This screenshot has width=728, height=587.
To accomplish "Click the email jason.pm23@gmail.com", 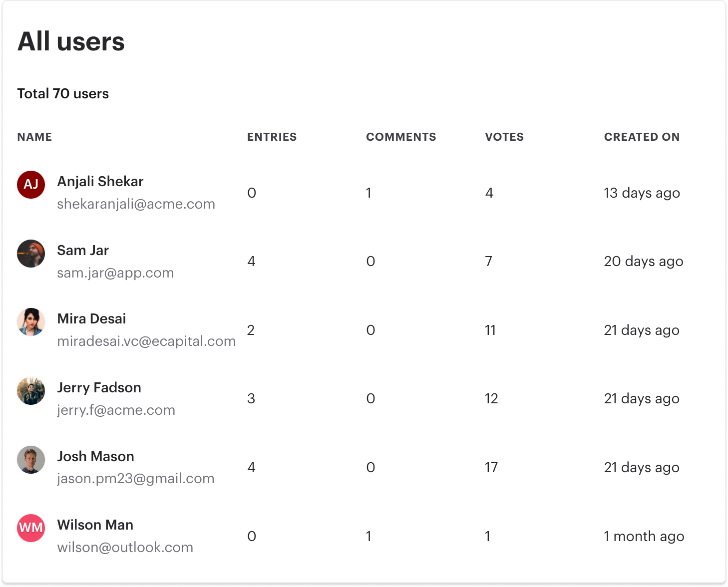I will click(136, 479).
